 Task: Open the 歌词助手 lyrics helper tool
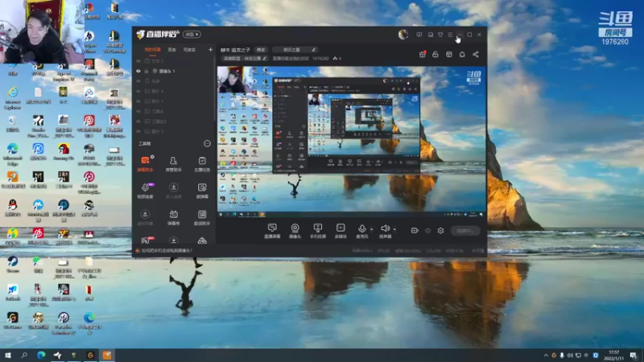coord(202,217)
